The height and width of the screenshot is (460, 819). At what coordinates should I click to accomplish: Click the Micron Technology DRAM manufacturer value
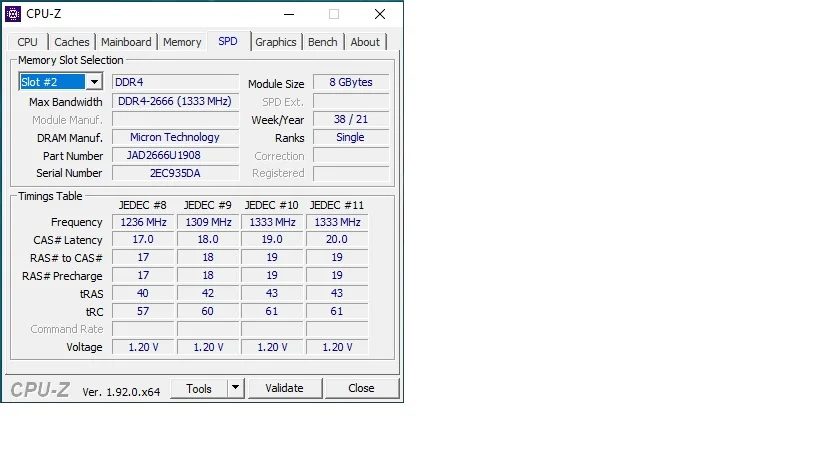pyautogui.click(x=175, y=137)
